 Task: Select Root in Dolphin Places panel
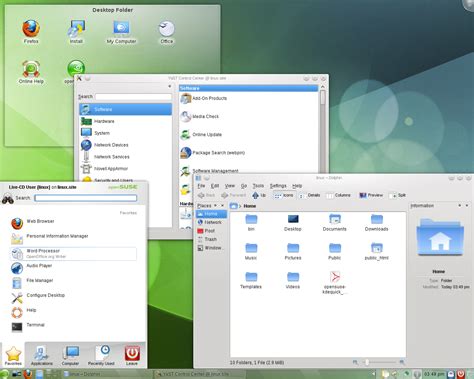(x=212, y=231)
